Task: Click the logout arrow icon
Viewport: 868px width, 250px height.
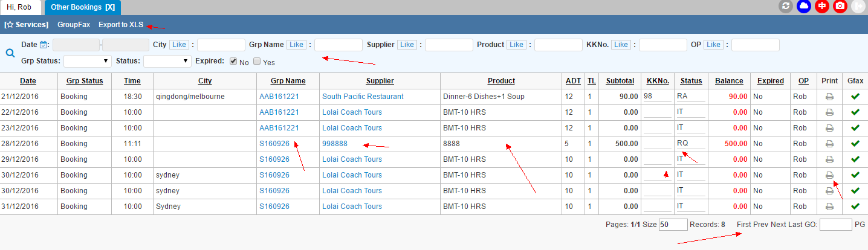Action: pyautogui.click(x=858, y=7)
